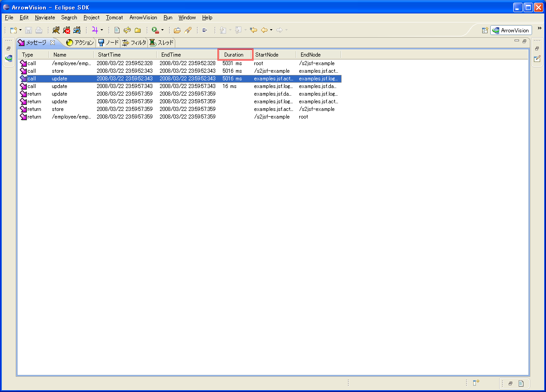This screenshot has width=546, height=392.
Task: Open the New wizard dropdown arrow
Action: click(x=20, y=30)
